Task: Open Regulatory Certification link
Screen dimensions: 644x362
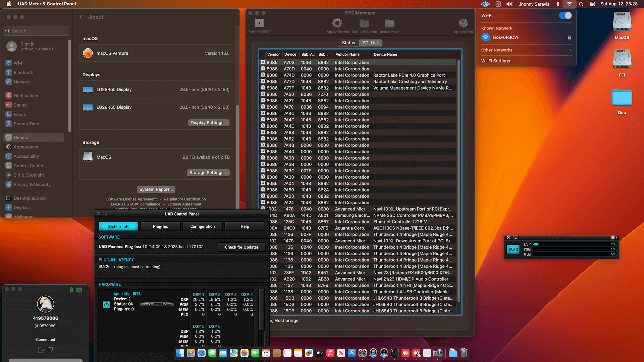Action: tap(185, 199)
